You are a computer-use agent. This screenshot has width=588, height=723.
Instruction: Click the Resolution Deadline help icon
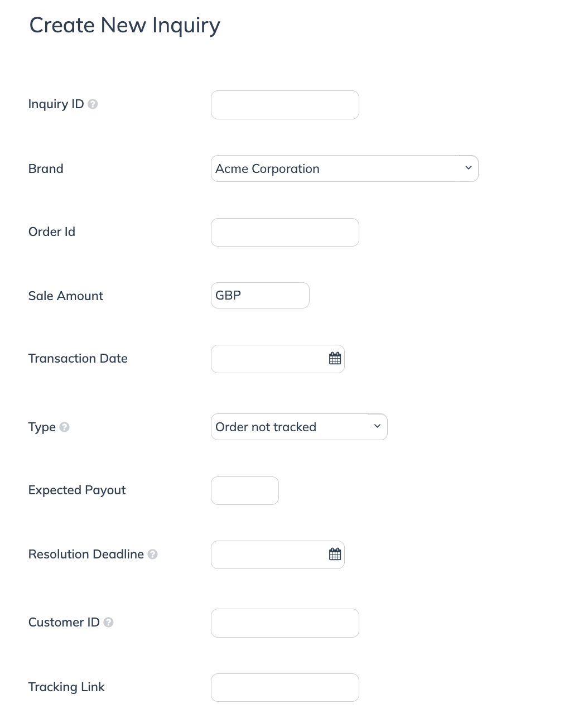pos(153,555)
